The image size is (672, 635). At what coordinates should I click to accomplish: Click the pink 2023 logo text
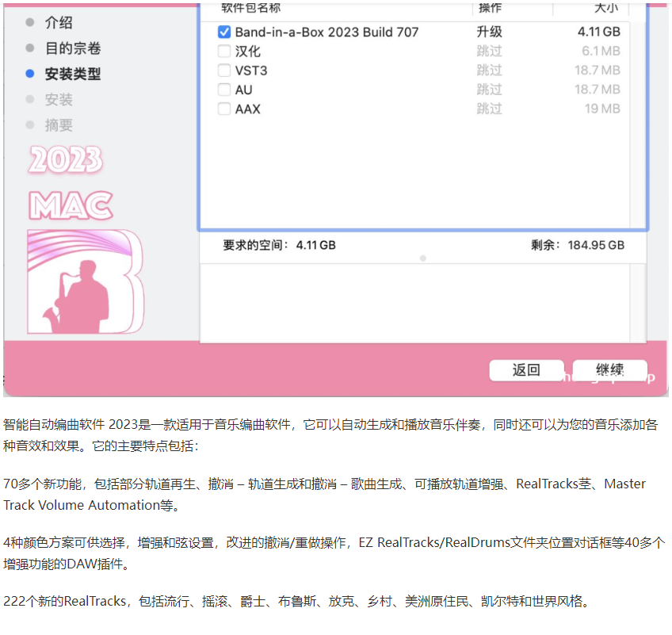coord(66,160)
